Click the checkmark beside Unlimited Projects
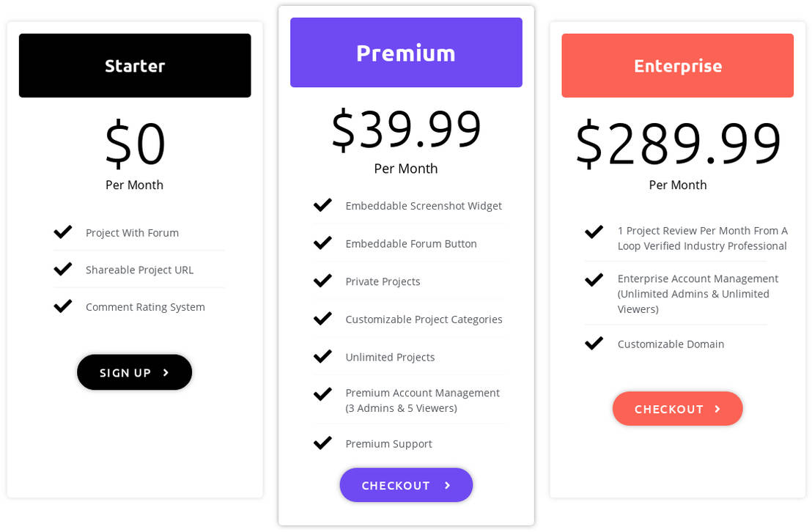 [322, 356]
